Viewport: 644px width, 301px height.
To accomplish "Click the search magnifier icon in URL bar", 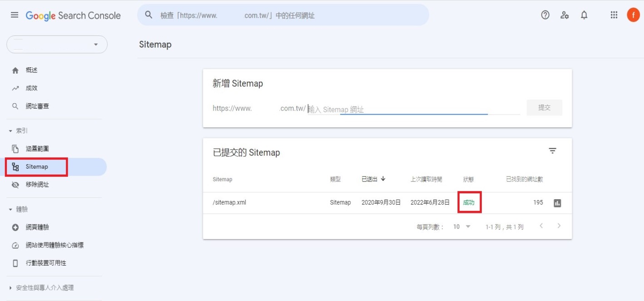I will 149,15.
